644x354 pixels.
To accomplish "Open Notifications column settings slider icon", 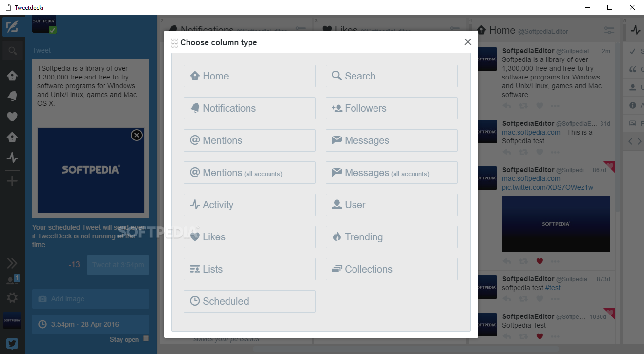I will 301,29.
